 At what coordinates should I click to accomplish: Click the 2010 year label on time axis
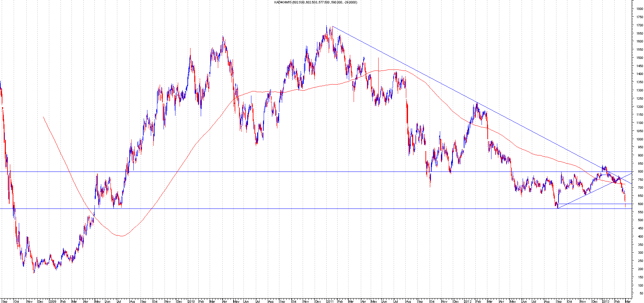point(191,301)
